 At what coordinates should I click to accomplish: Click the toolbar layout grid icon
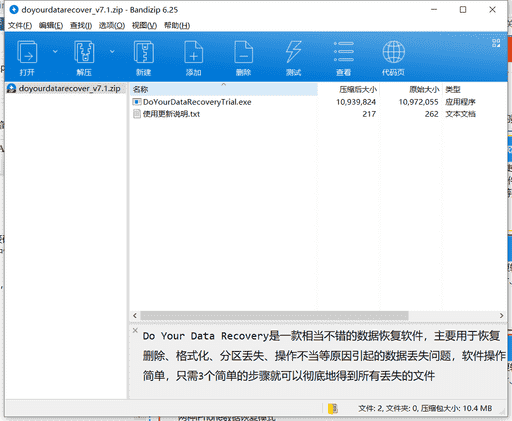496,43
